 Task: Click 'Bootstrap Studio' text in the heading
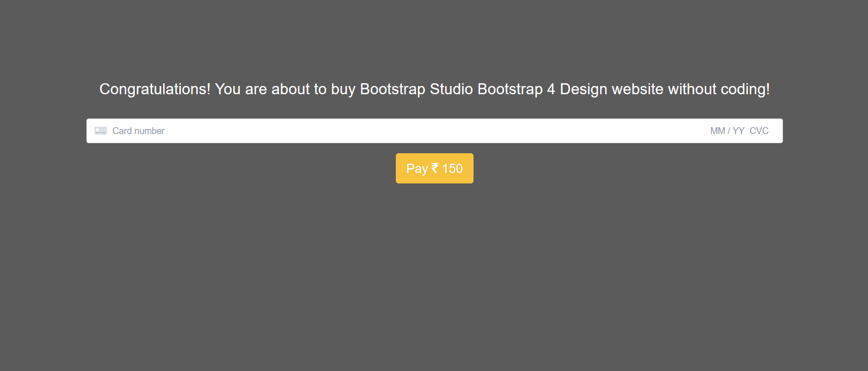416,89
